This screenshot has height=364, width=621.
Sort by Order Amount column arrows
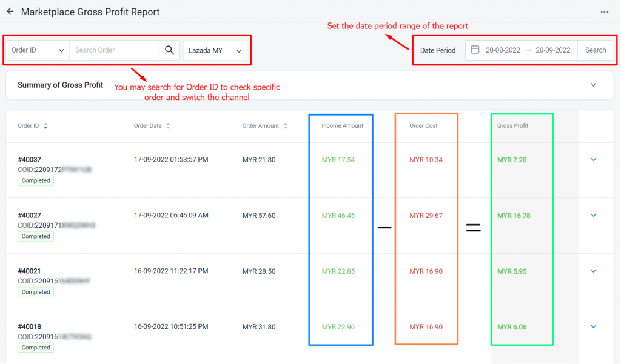(286, 126)
